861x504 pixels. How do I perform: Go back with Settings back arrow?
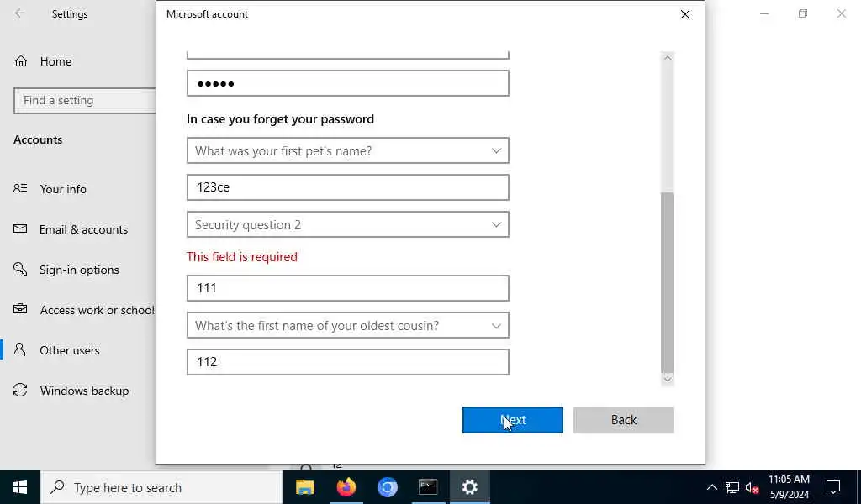pyautogui.click(x=20, y=13)
